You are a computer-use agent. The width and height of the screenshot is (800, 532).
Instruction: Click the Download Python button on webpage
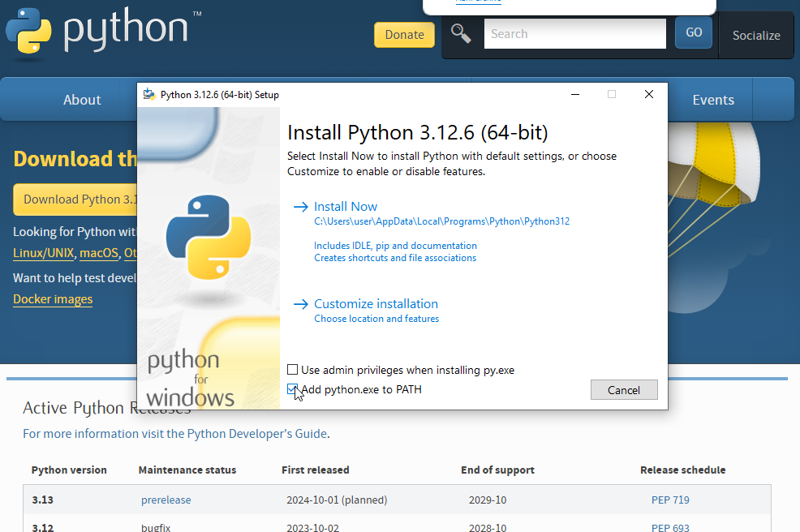coord(75,199)
